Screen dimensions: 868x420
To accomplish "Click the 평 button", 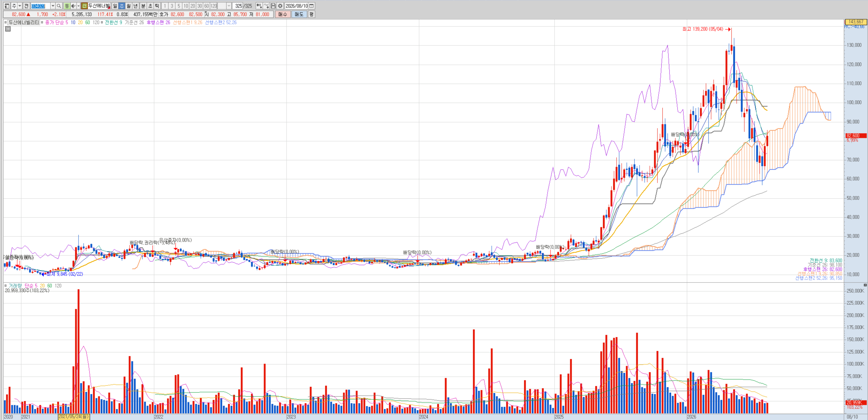I will (311, 14).
